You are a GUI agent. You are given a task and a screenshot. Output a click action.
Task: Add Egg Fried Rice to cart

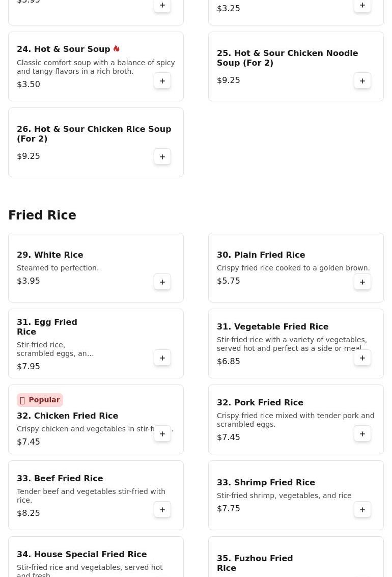[x=162, y=358]
